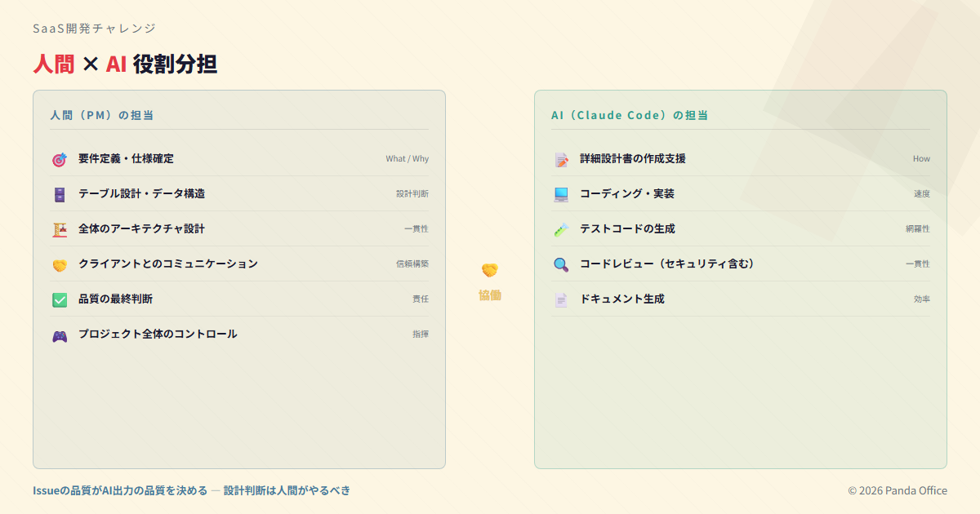The height and width of the screenshot is (514, 980).
Task: Click the construction crane icon beside 全体のアーキテクチャ設計
Action: 60,230
